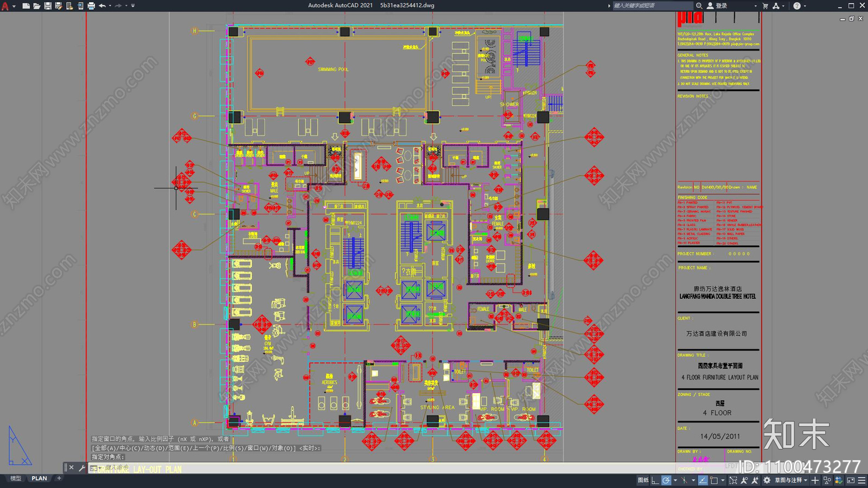Click the 登录 sign-in button
Viewport: 868px width, 488px height.
click(717, 6)
